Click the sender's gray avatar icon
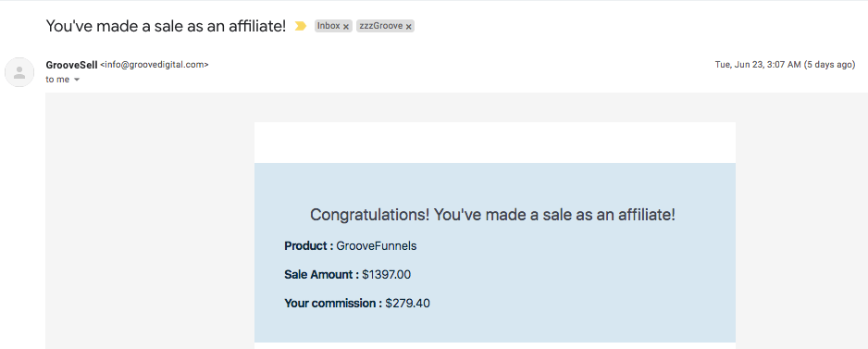The height and width of the screenshot is (349, 868). coord(19,72)
